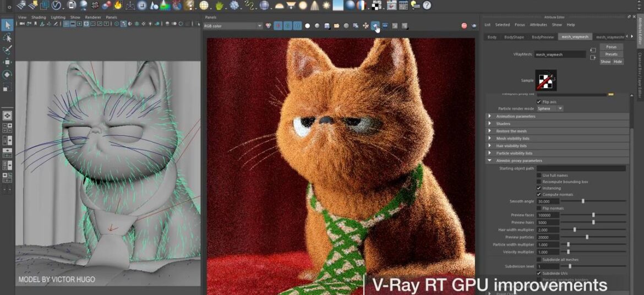This screenshot has width=644, height=295.
Task: Select the arrow selection tool
Action: coord(7,25)
